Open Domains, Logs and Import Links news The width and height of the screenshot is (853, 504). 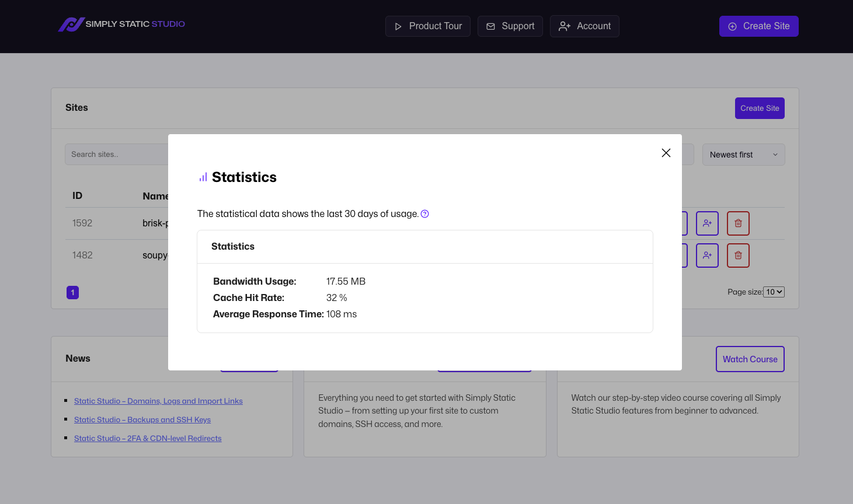coord(158,401)
